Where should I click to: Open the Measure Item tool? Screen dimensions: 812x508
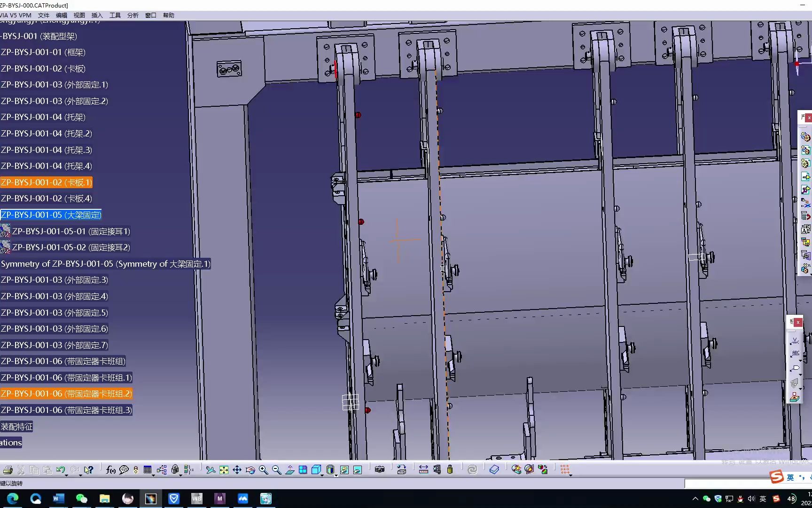437,469
